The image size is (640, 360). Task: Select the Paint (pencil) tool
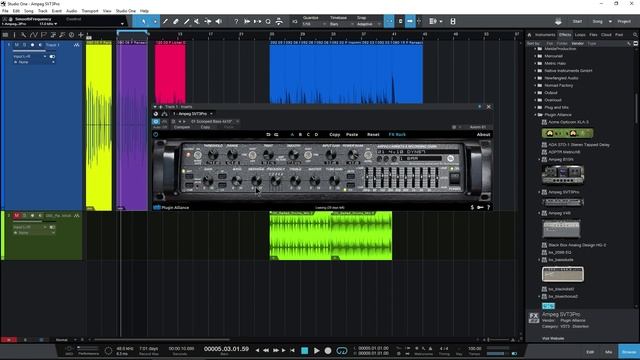coord(187,21)
